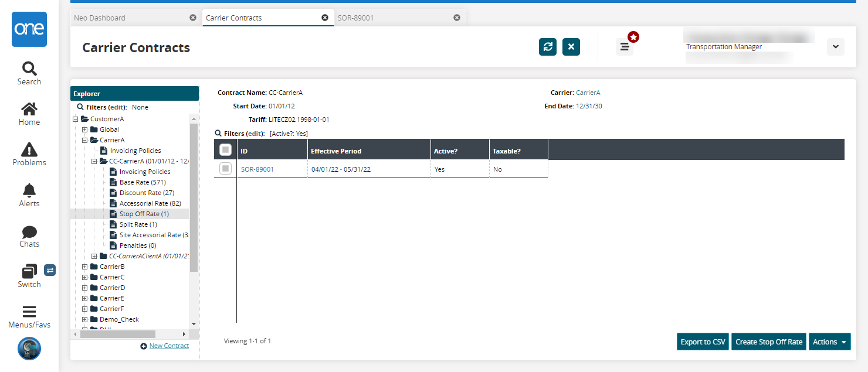
Task: Open the Actions dropdown button
Action: (829, 342)
